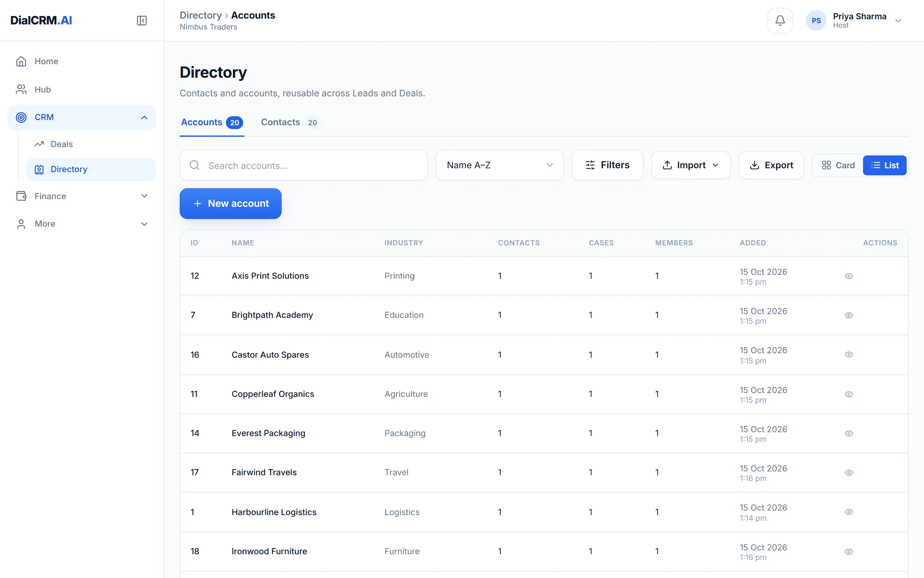View Copperleaf Organics with eye icon
Viewport: 924px width, 578px height.
coord(848,394)
